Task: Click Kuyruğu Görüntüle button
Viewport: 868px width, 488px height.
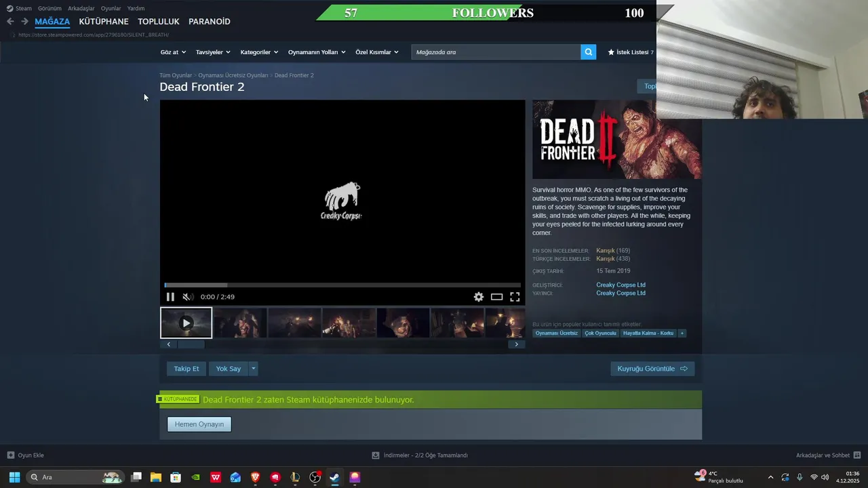Action: click(652, 369)
